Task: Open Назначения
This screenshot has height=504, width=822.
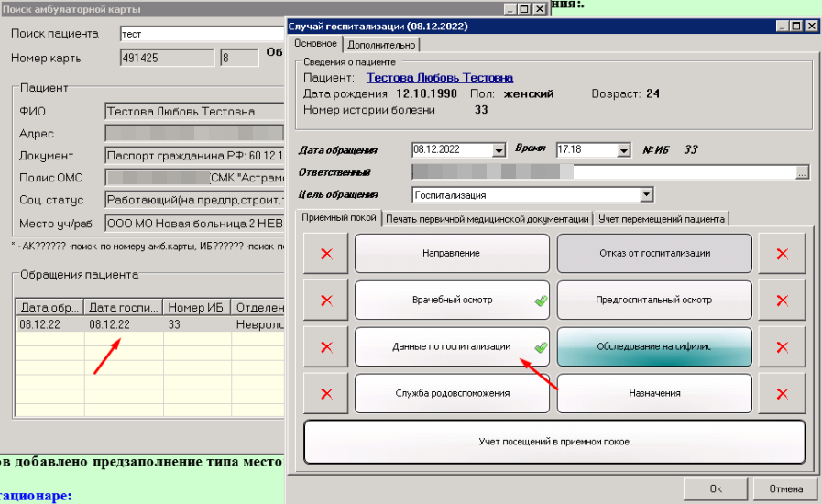Action: click(654, 393)
